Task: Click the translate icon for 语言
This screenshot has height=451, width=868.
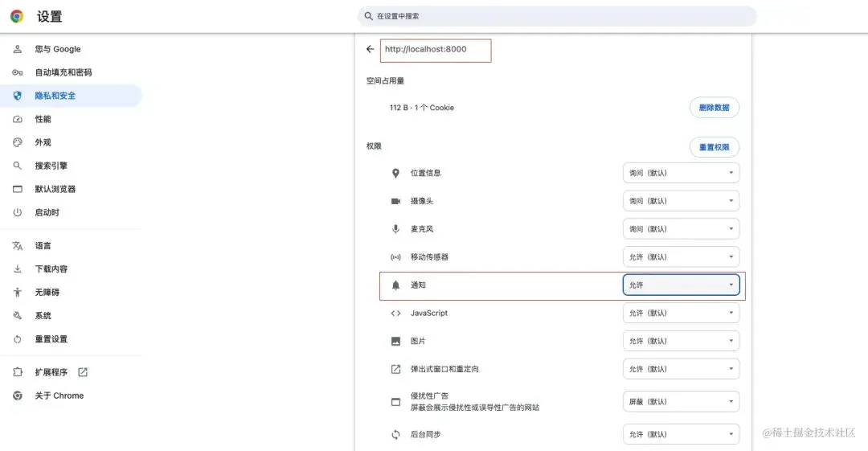Action: point(18,246)
